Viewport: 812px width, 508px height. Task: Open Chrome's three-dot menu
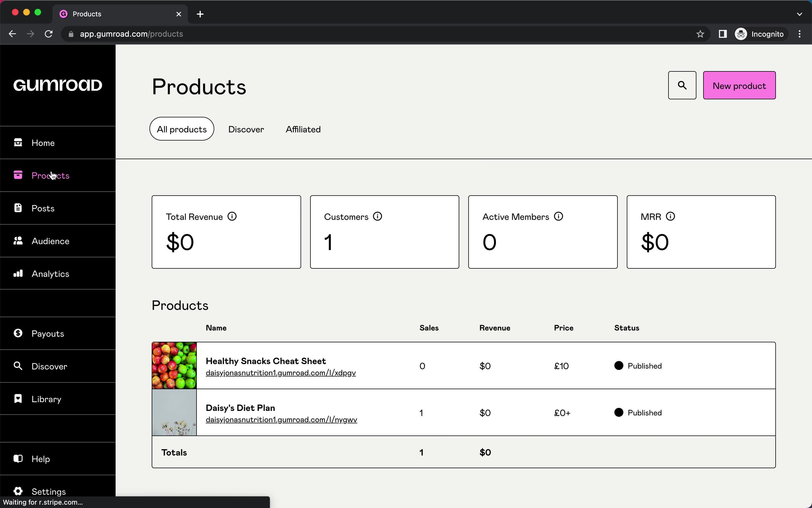(x=800, y=34)
